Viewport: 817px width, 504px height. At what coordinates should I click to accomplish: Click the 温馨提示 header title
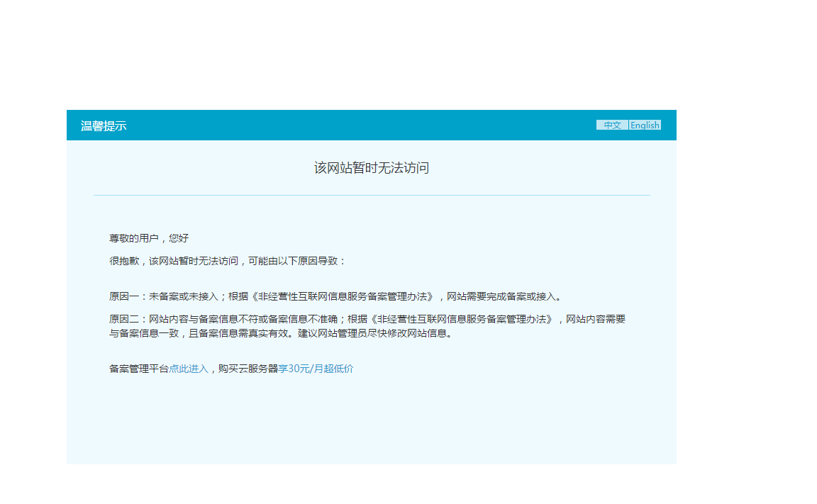click(104, 126)
